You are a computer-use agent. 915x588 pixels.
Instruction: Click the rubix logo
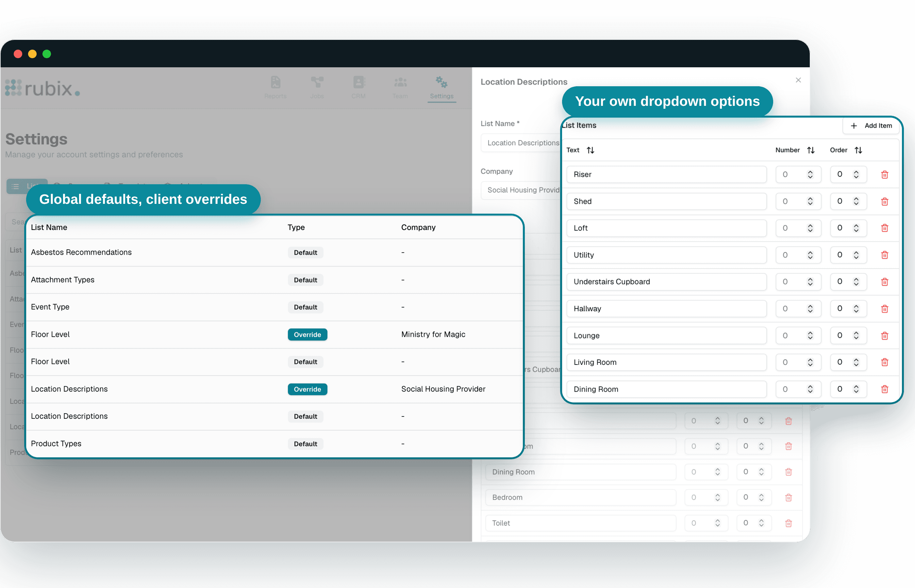43,88
